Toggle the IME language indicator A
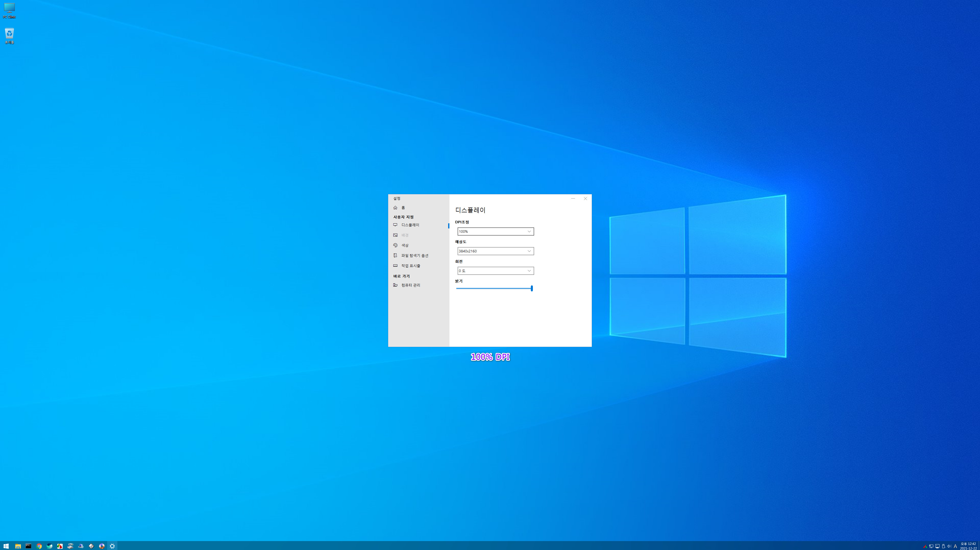This screenshot has height=550, width=980. tap(955, 546)
